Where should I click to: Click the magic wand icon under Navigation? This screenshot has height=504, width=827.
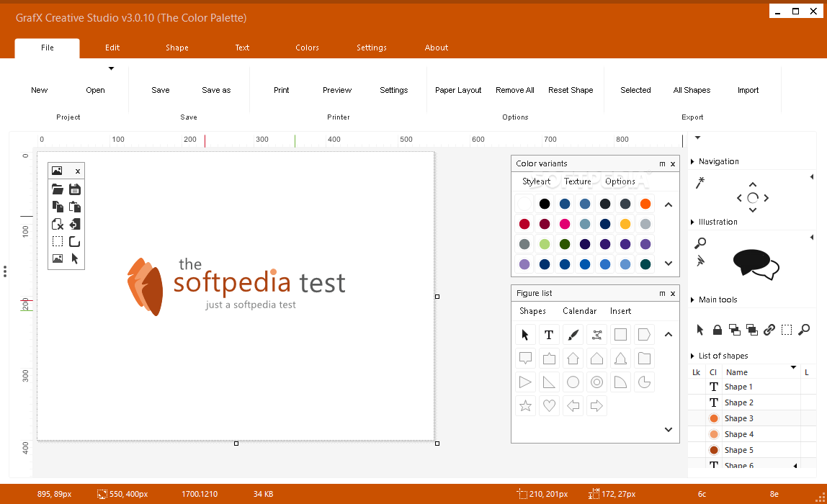[x=700, y=182]
